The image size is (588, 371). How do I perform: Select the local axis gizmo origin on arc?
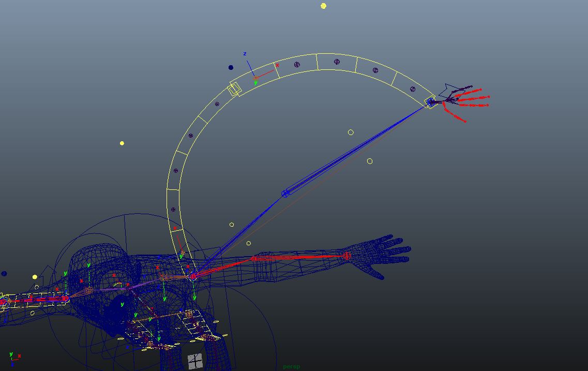coord(255,78)
